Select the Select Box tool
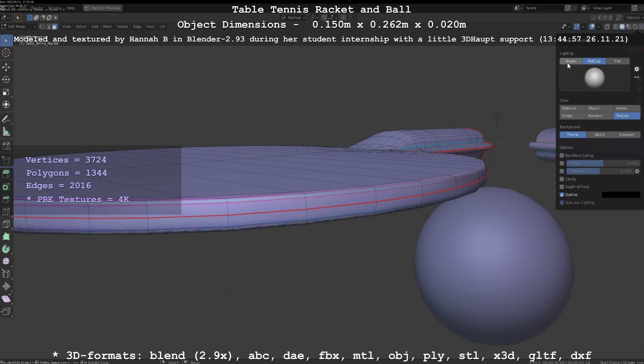 click(x=6, y=41)
